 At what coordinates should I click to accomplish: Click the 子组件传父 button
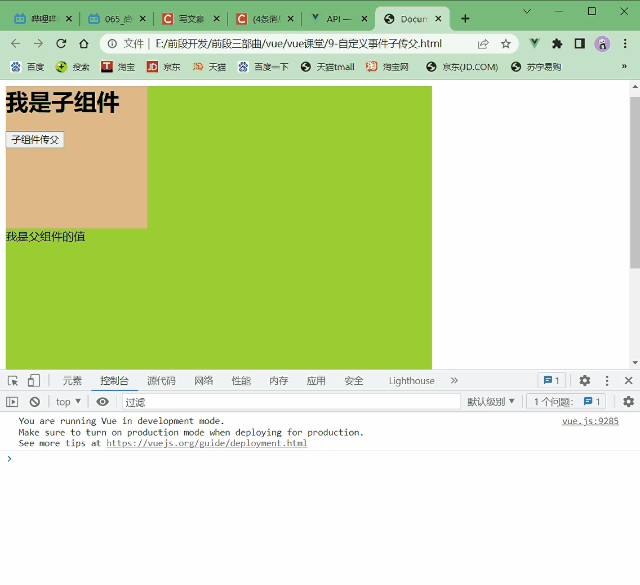tap(35, 140)
